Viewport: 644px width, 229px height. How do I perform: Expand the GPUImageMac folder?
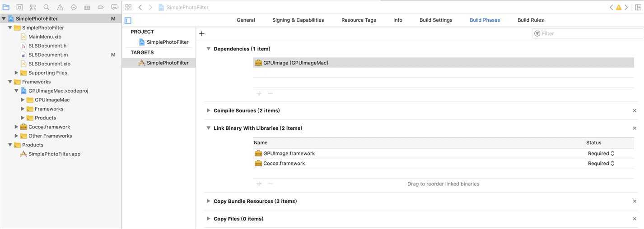(x=23, y=100)
